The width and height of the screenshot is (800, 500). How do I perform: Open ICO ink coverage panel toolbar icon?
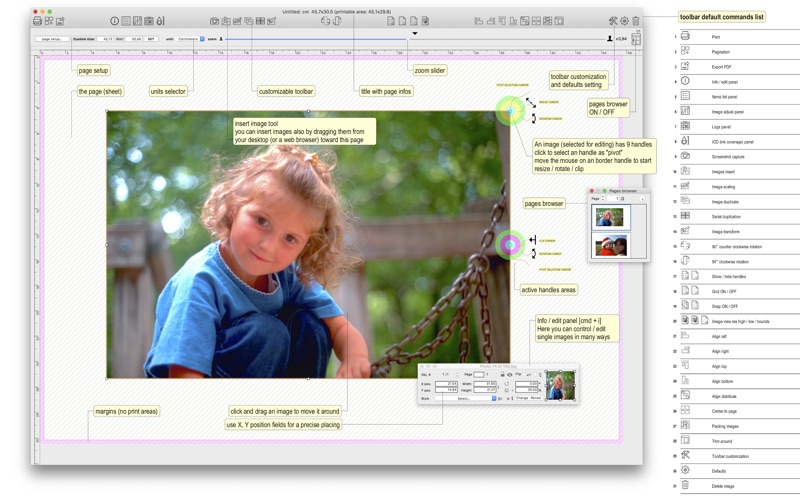(160, 21)
